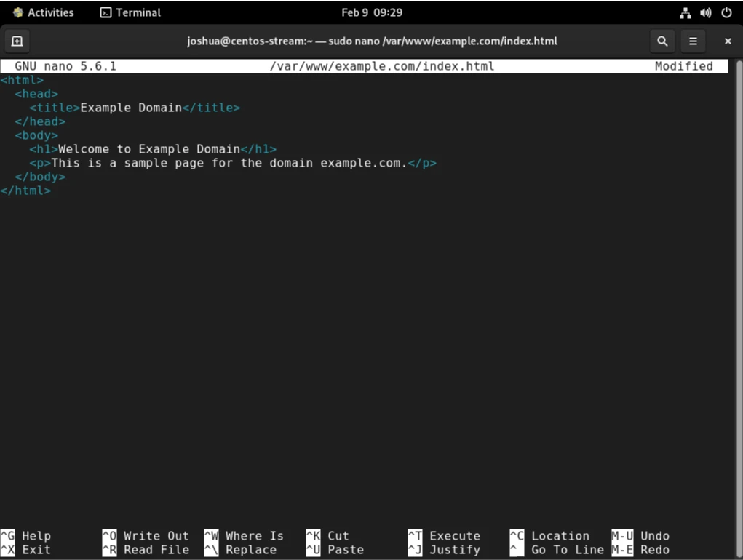Open the clock showing Feb 9 09:29
Screen dimensions: 743x560
[x=372, y=13]
